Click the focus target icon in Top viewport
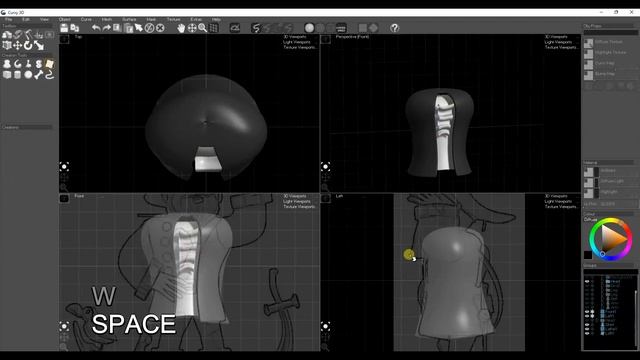640x360 pixels. (64, 167)
